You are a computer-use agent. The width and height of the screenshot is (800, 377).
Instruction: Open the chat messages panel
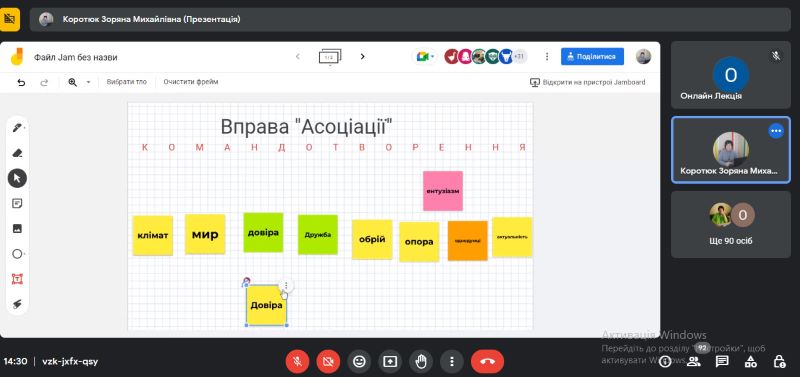(722, 362)
